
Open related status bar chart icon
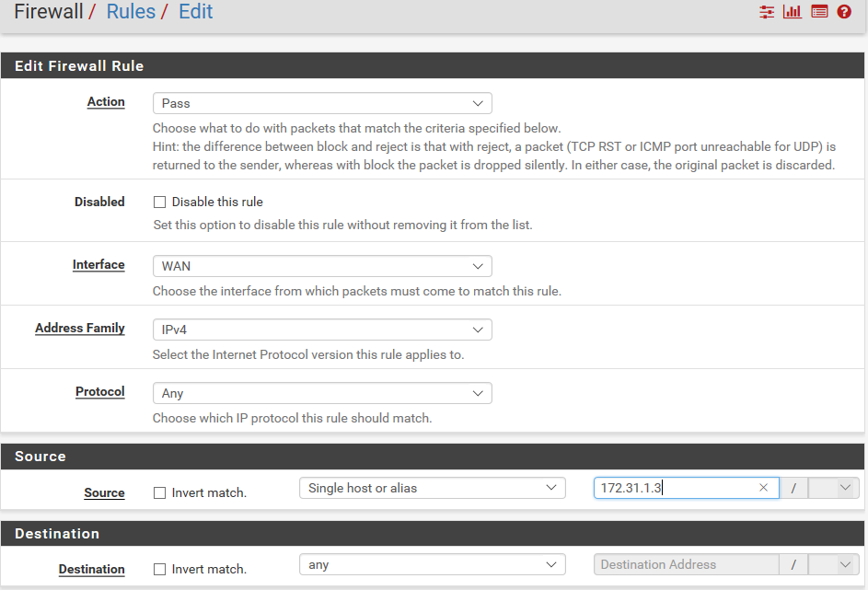pos(793,12)
